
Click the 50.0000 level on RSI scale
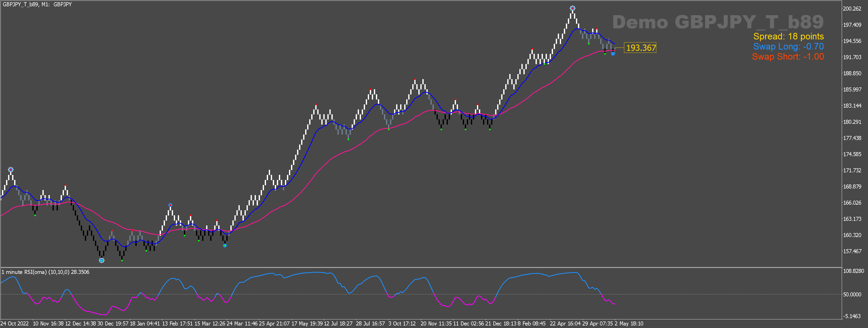coord(852,294)
